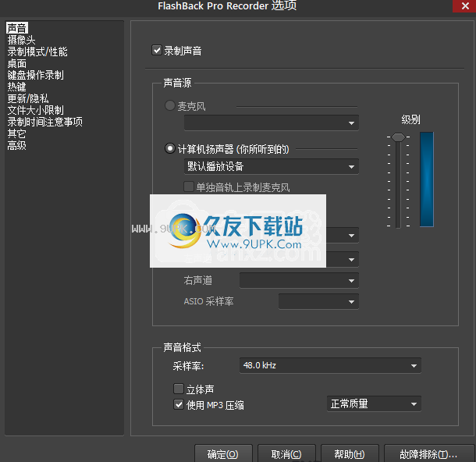476x462 pixels.
Task: Open the ASIO 采样率 dropdown
Action: (318, 301)
